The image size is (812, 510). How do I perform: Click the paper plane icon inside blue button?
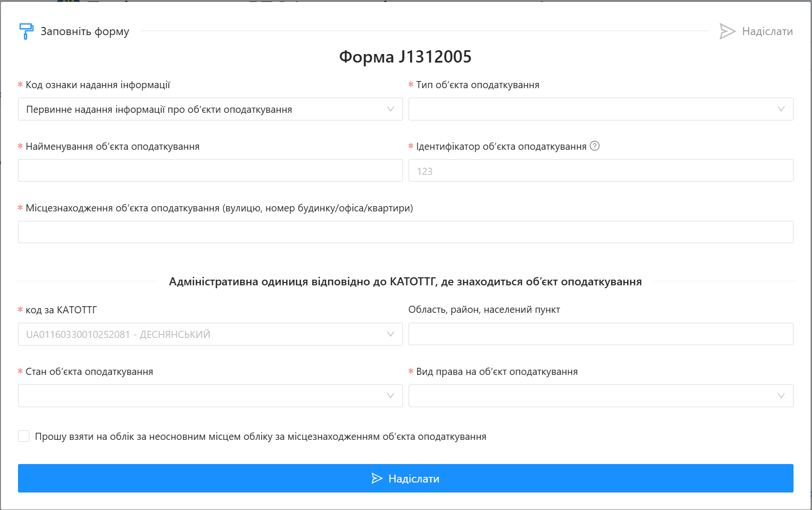coord(377,478)
